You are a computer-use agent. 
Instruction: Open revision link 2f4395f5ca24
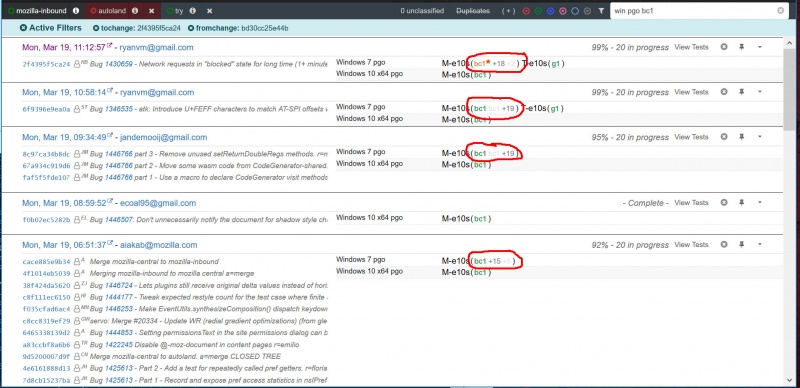point(46,64)
